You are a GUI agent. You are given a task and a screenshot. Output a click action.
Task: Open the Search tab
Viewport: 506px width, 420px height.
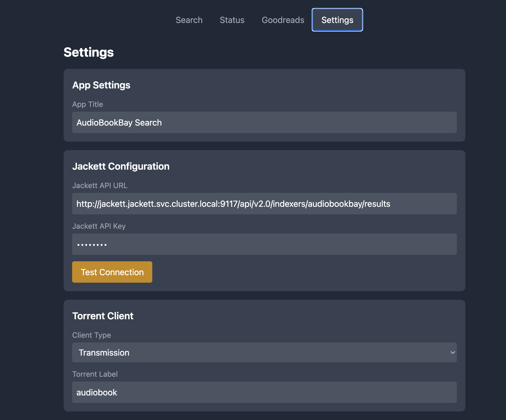(x=189, y=20)
